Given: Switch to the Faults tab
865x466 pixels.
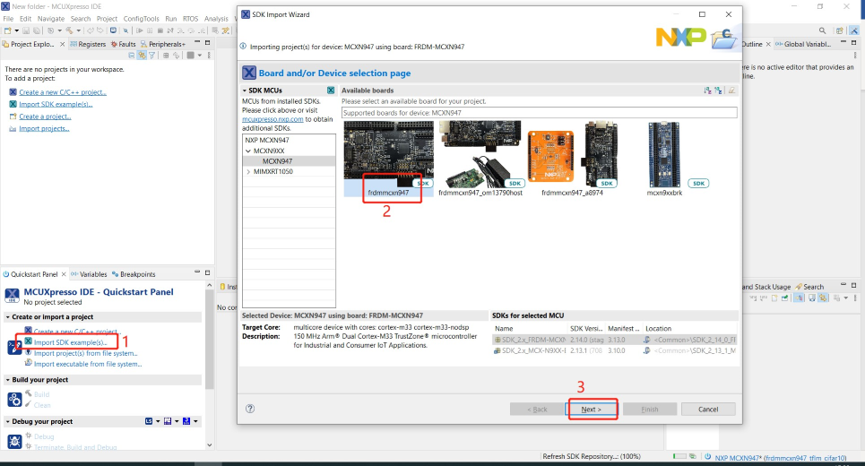Looking at the screenshot, I should [123, 44].
